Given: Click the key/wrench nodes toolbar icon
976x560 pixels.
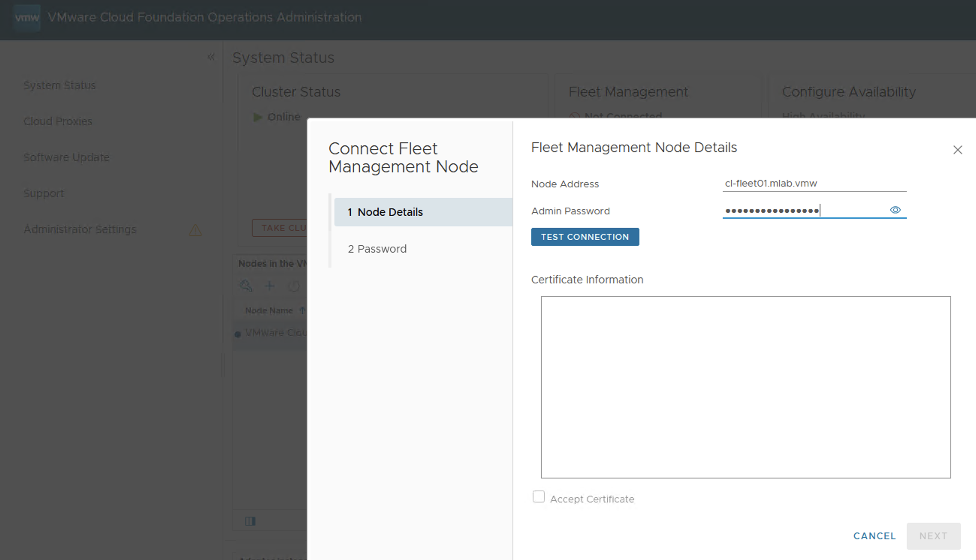Looking at the screenshot, I should pyautogui.click(x=246, y=286).
